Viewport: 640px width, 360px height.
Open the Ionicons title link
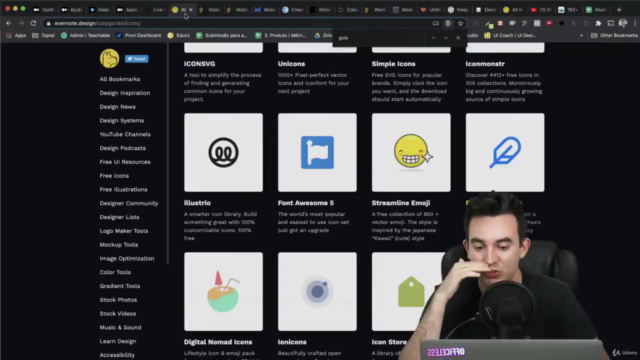point(292,342)
